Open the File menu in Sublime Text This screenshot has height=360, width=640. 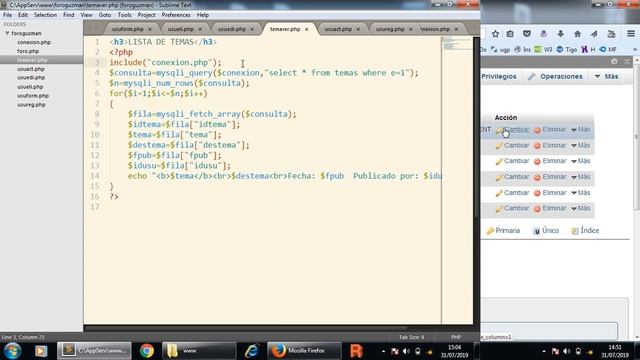pyautogui.click(x=7, y=15)
